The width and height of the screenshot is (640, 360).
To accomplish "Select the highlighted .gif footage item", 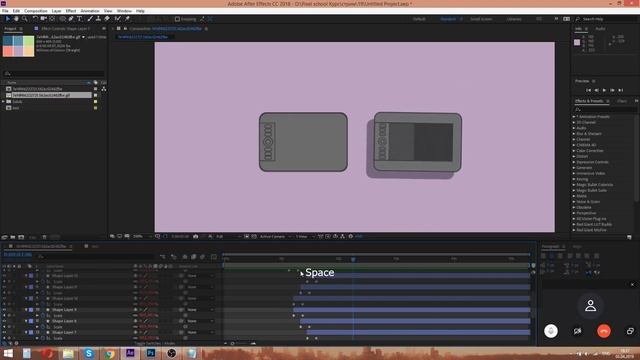I will pyautogui.click(x=48, y=95).
